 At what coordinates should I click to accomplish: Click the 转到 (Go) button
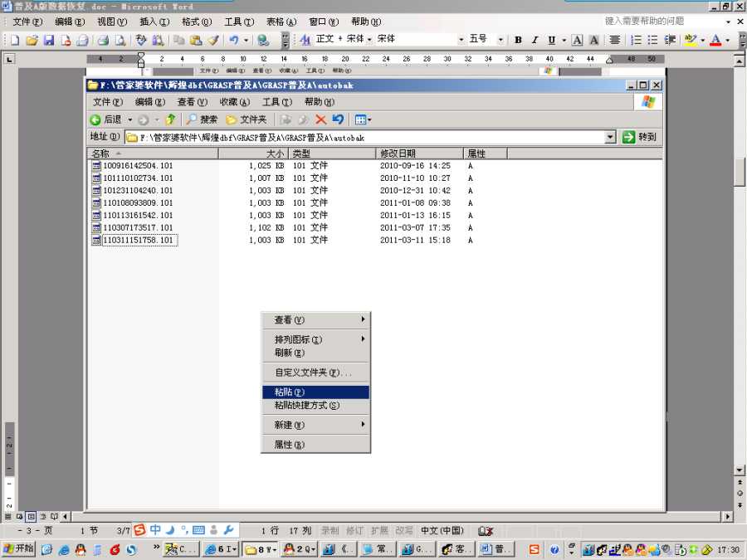[x=641, y=137]
